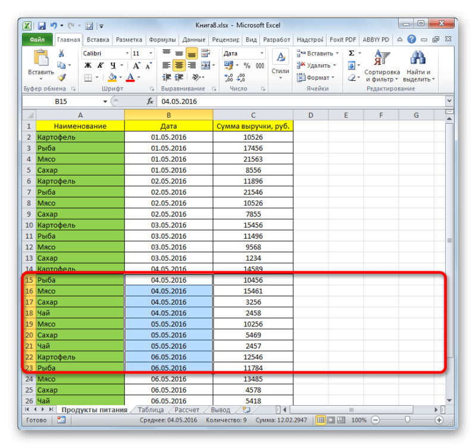Click the zoom slider handle
The width and height of the screenshot is (476, 448).
click(x=408, y=420)
